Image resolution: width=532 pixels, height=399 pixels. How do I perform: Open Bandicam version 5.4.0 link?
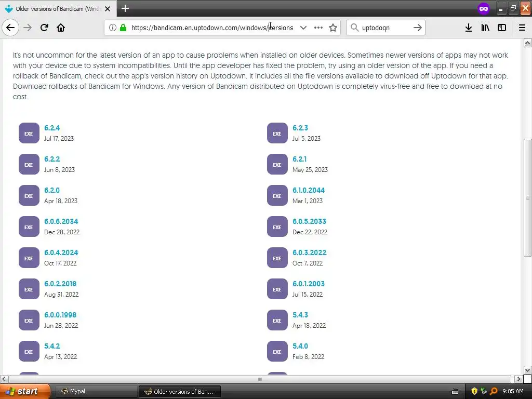[300, 346]
